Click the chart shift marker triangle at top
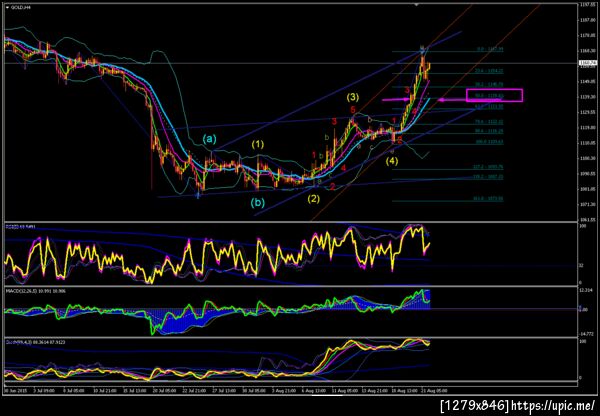The height and width of the screenshot is (416, 600). [417, 5]
